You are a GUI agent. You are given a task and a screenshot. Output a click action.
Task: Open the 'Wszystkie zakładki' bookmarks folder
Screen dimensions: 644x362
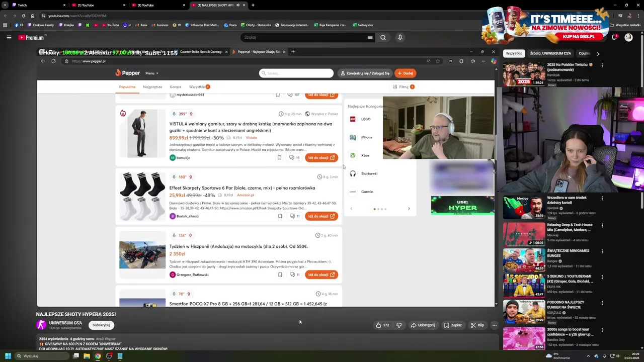tap(624, 25)
